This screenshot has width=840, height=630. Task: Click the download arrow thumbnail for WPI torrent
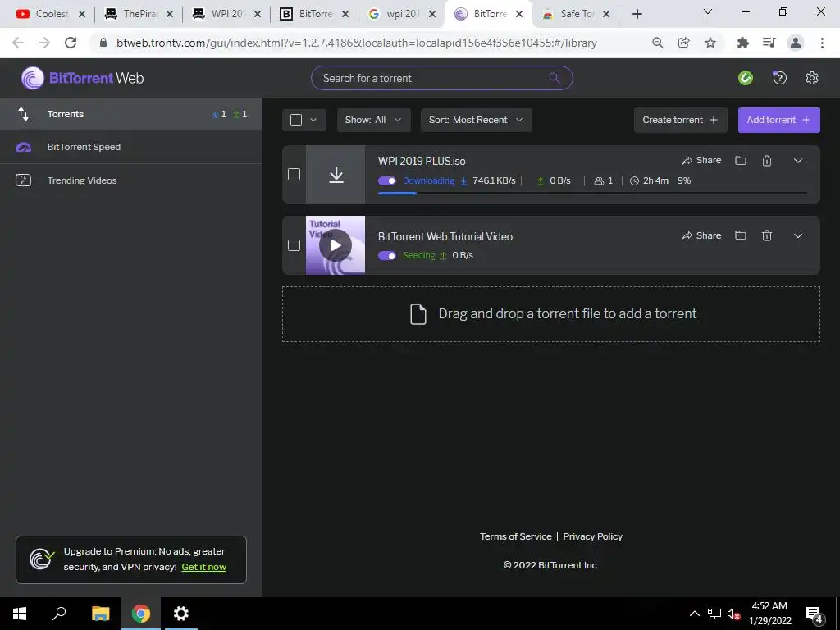coord(336,175)
